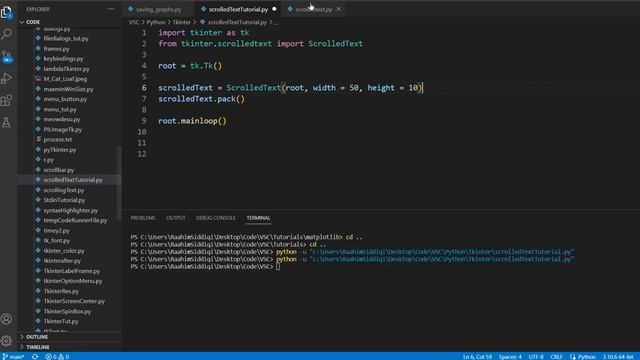This screenshot has height=360, width=640.
Task: Select scrolledTextTutorial.py in explorer
Action: click(73, 180)
